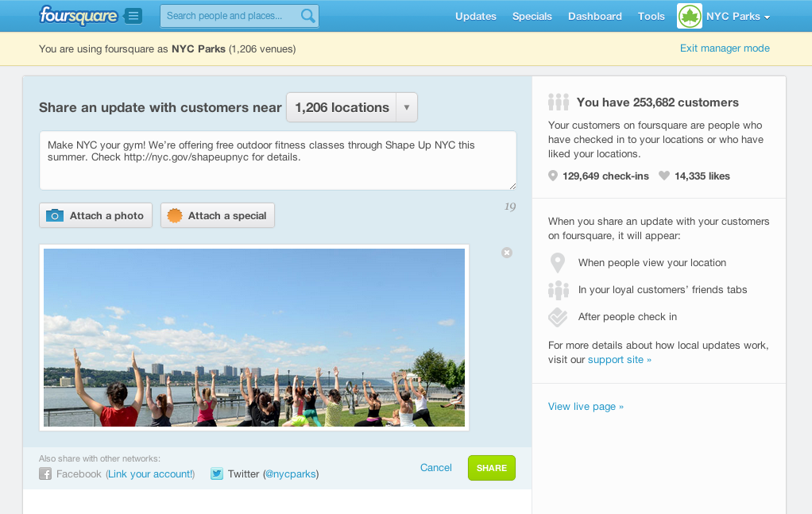Click 'When people view your location' text
Image resolution: width=812 pixels, height=514 pixels.
tap(652, 262)
